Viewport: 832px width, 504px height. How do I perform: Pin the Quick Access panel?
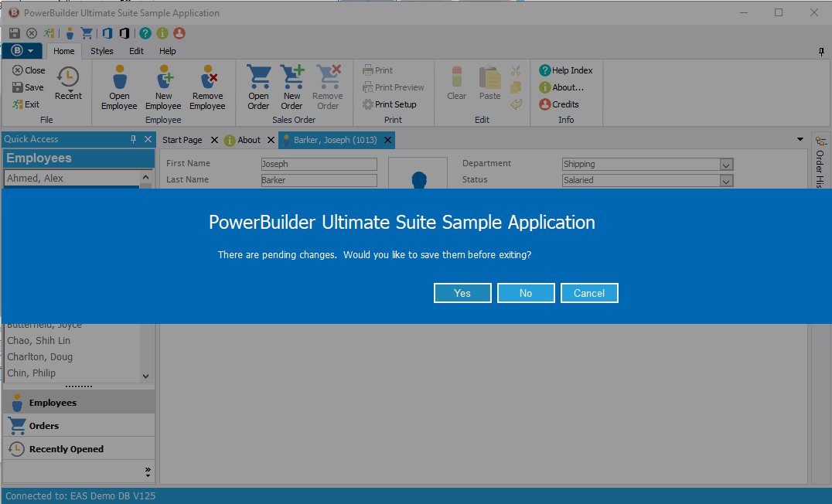coord(133,139)
